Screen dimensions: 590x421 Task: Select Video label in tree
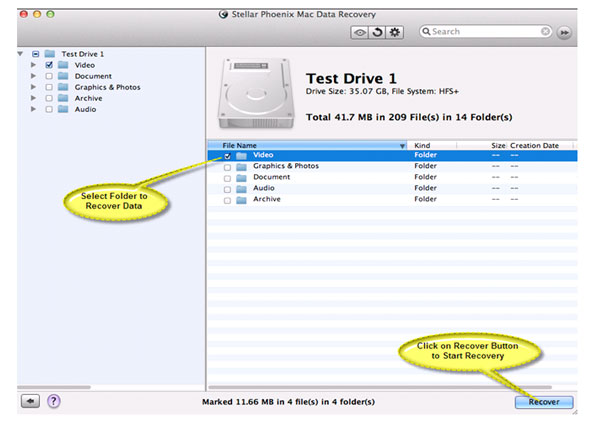pos(85,65)
